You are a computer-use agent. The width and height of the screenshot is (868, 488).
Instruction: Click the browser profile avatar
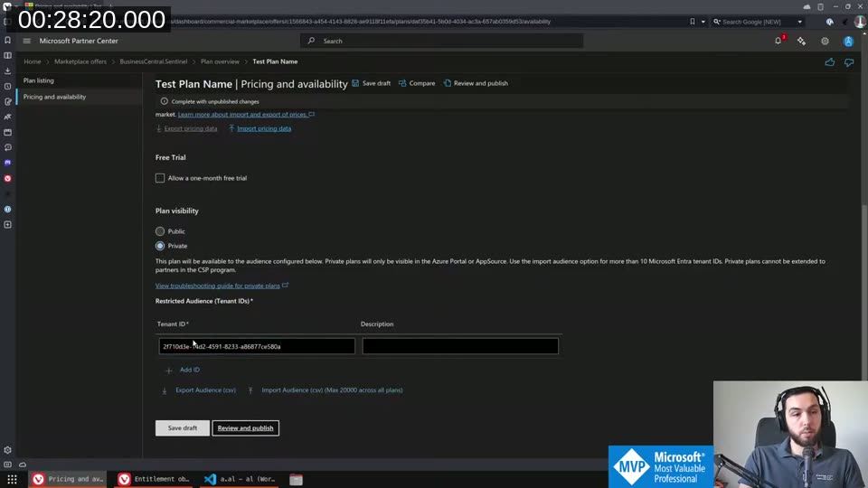860,22
